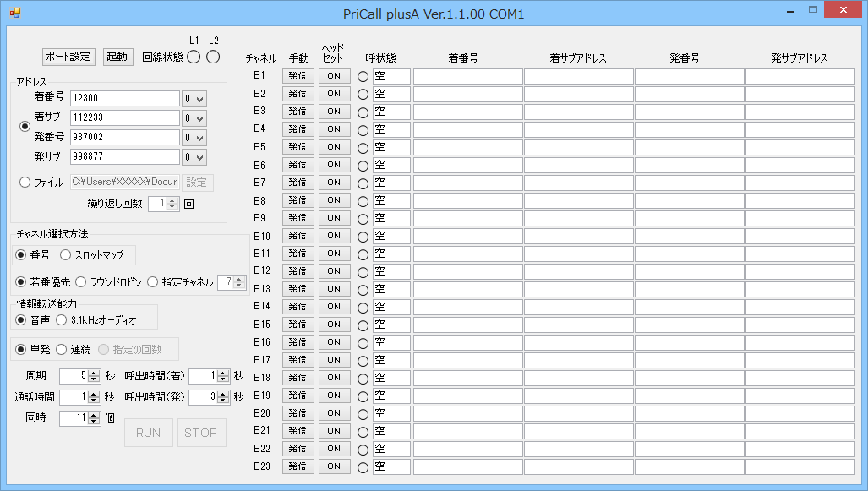
Task: Open the dropdown beside 発サブ field
Action: point(194,157)
